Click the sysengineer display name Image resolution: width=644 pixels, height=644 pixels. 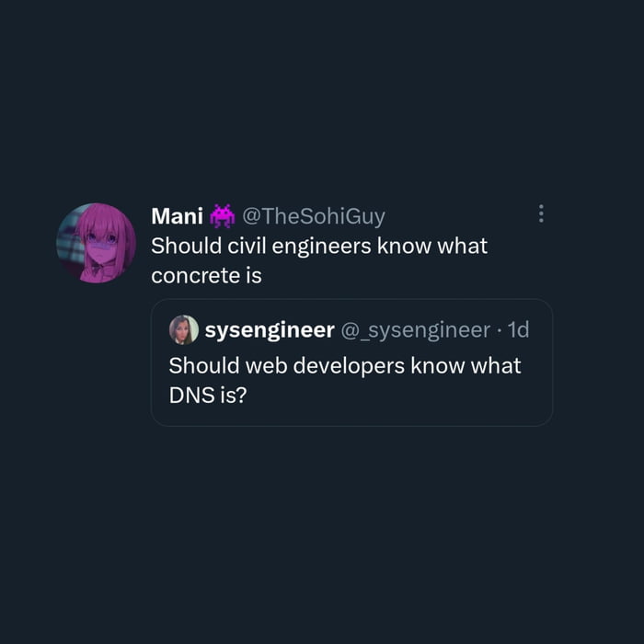269,330
